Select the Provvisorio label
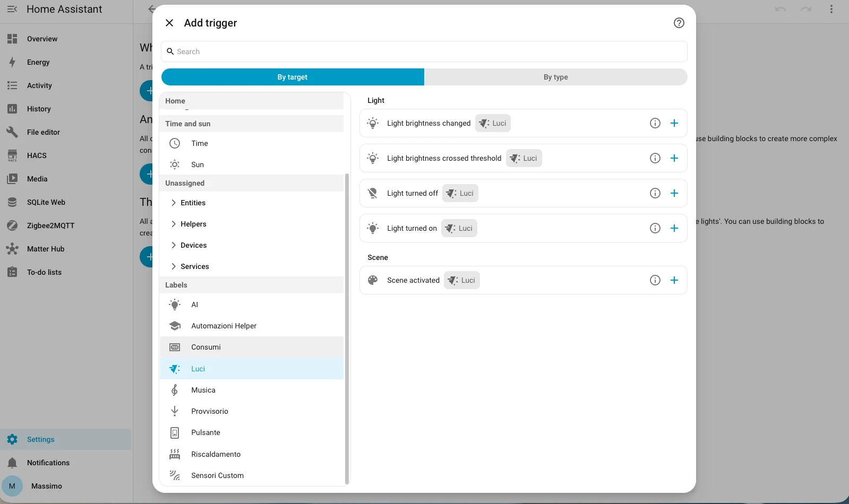The width and height of the screenshot is (849, 504). (252, 411)
